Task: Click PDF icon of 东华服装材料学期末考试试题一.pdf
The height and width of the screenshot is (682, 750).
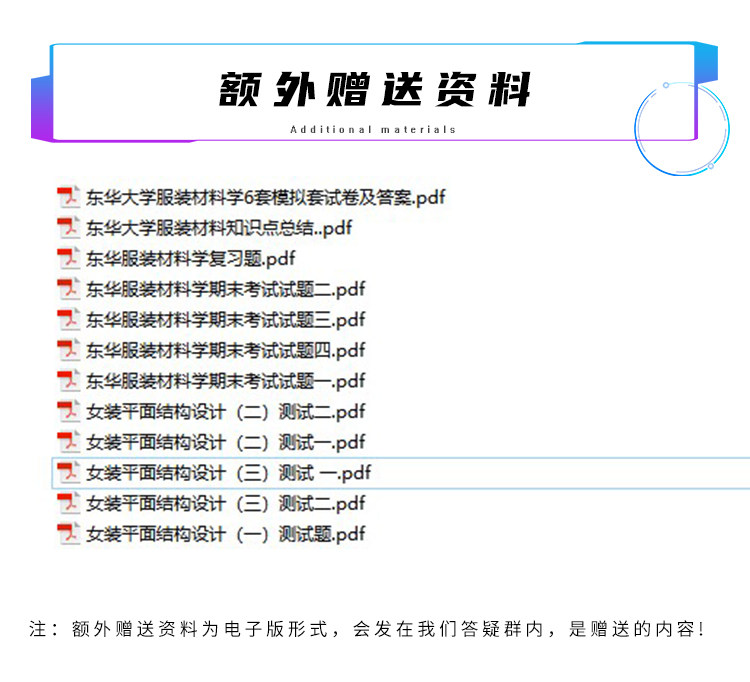Action: 68,381
